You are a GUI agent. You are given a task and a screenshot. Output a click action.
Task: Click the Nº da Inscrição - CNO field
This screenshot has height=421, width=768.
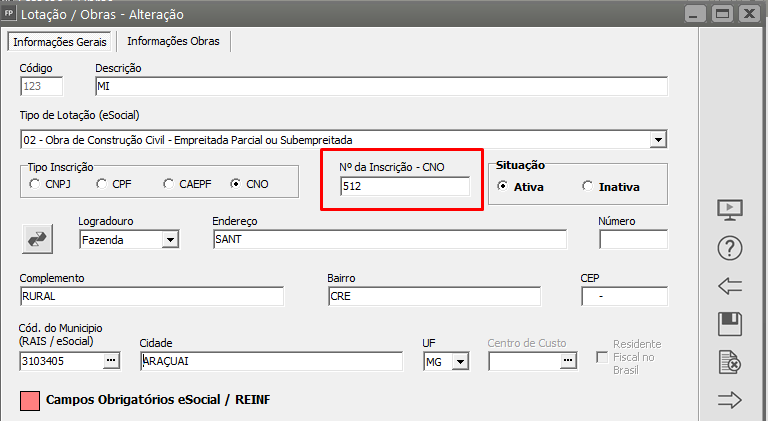pyautogui.click(x=405, y=186)
